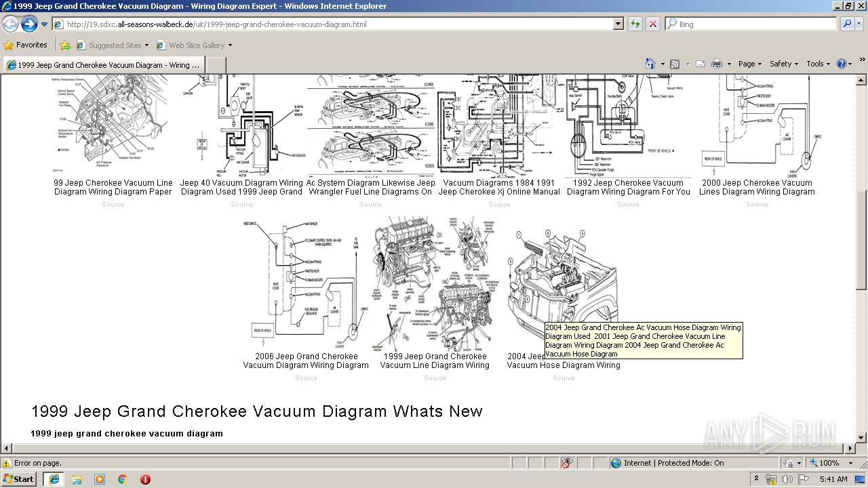The image size is (868, 488).
Task: Click the privacy blocked-cookie eye icon
Action: click(567, 463)
